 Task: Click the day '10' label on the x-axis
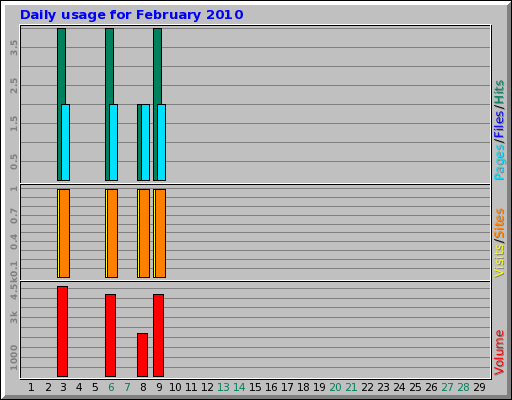[x=175, y=387]
